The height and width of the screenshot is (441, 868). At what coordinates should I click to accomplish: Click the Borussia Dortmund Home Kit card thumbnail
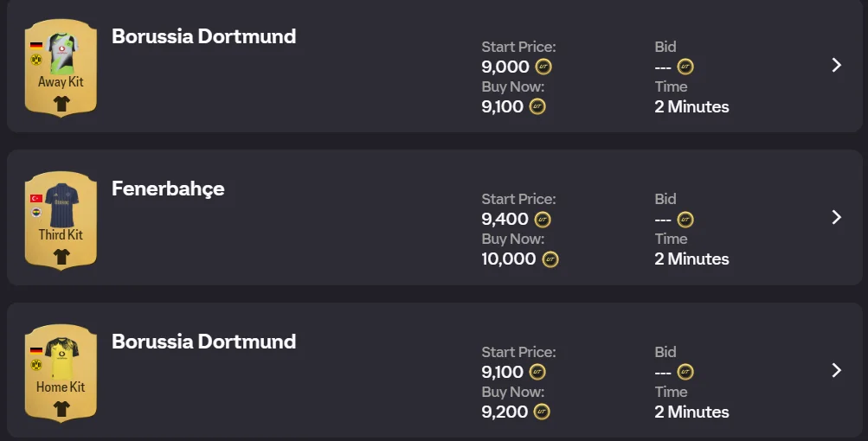(61, 373)
